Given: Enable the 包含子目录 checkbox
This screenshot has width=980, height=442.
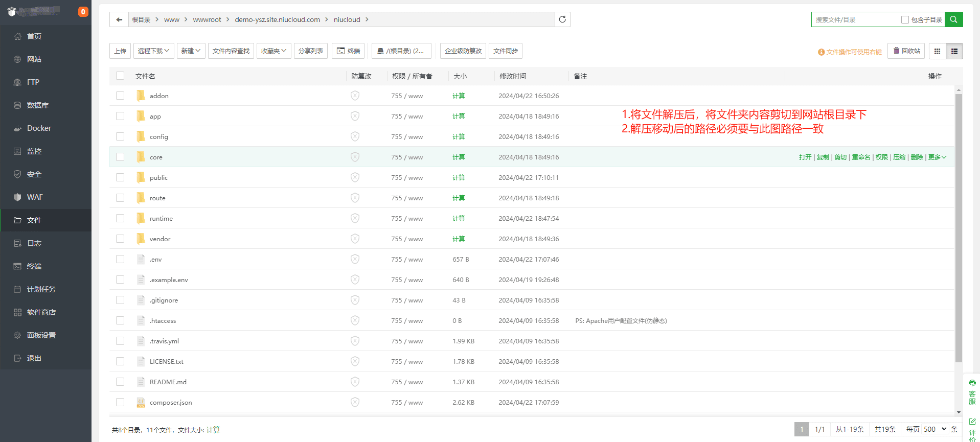Looking at the screenshot, I should (905, 20).
